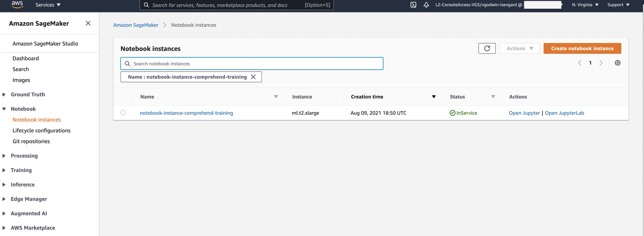This screenshot has width=644, height=236.
Task: Open the Actions dropdown button
Action: 519,48
